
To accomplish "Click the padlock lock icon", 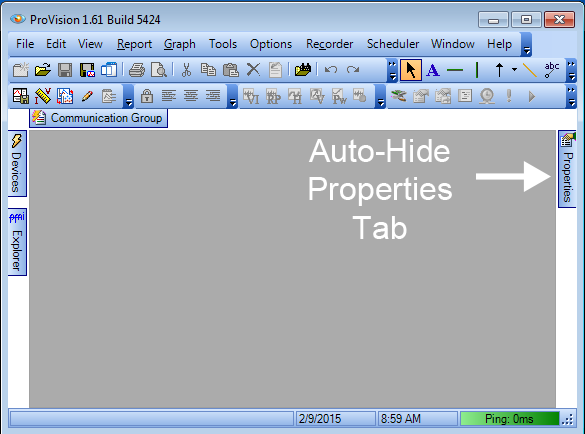I will click(147, 96).
